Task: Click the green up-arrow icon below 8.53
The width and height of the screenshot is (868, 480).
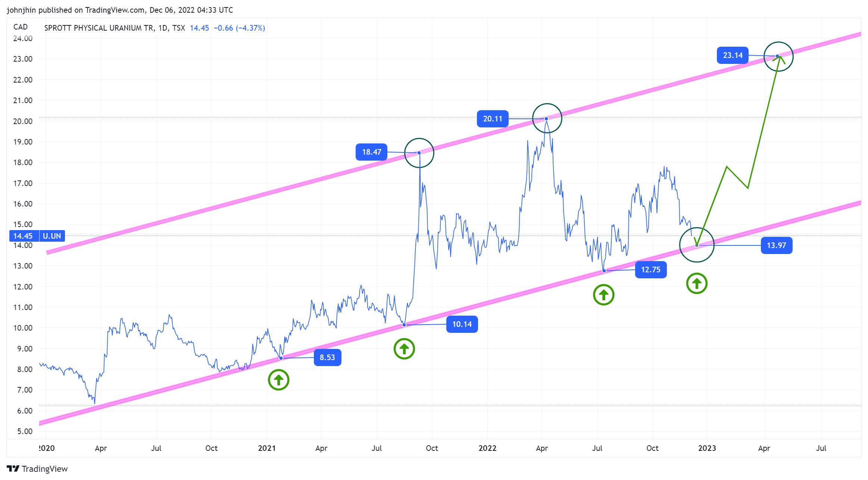Action: [278, 380]
